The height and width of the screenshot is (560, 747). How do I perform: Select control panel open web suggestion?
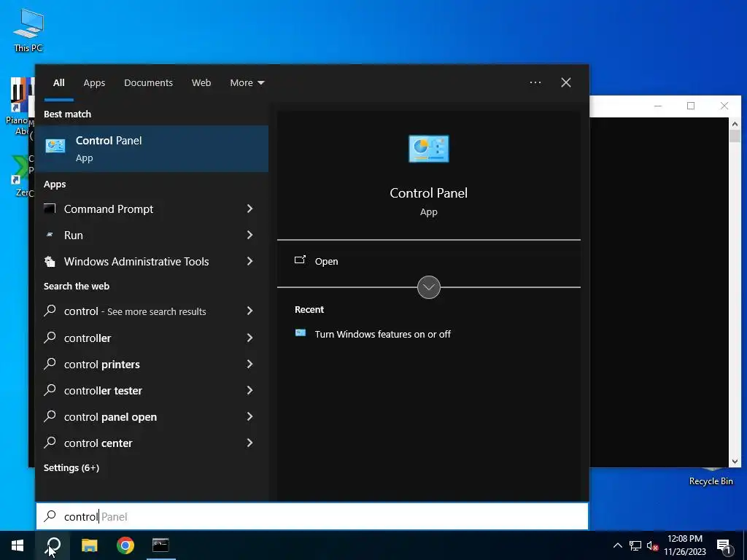point(139,416)
